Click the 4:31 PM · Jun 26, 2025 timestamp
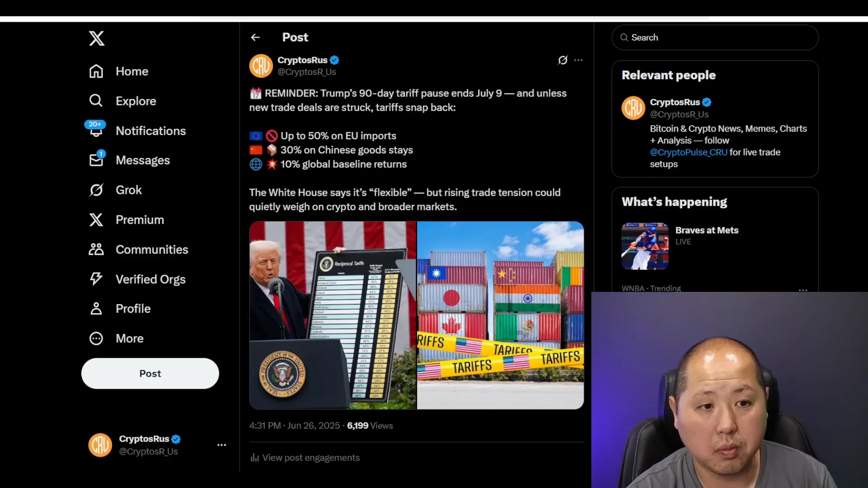The width and height of the screenshot is (868, 488). tap(294, 426)
